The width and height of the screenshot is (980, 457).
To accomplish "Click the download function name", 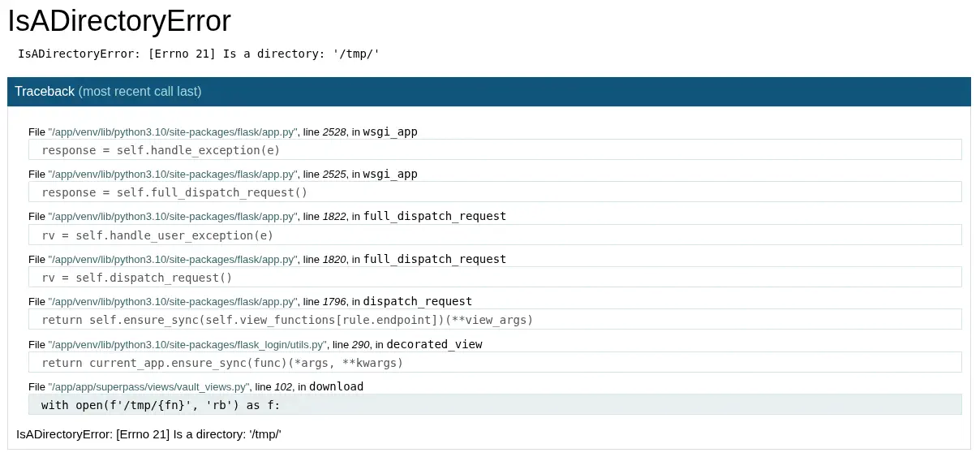I will (336, 386).
